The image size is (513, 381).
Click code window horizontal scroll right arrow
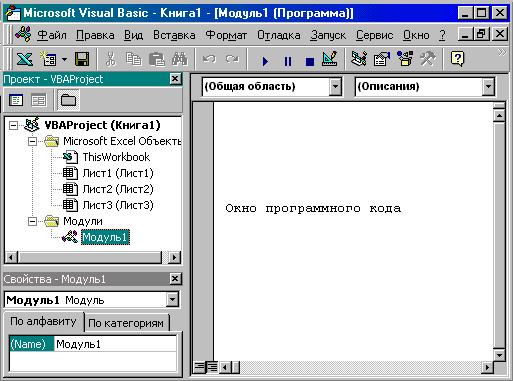pos(487,368)
